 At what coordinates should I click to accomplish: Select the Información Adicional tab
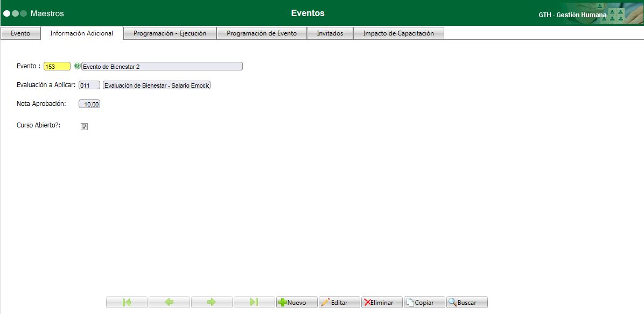point(82,33)
